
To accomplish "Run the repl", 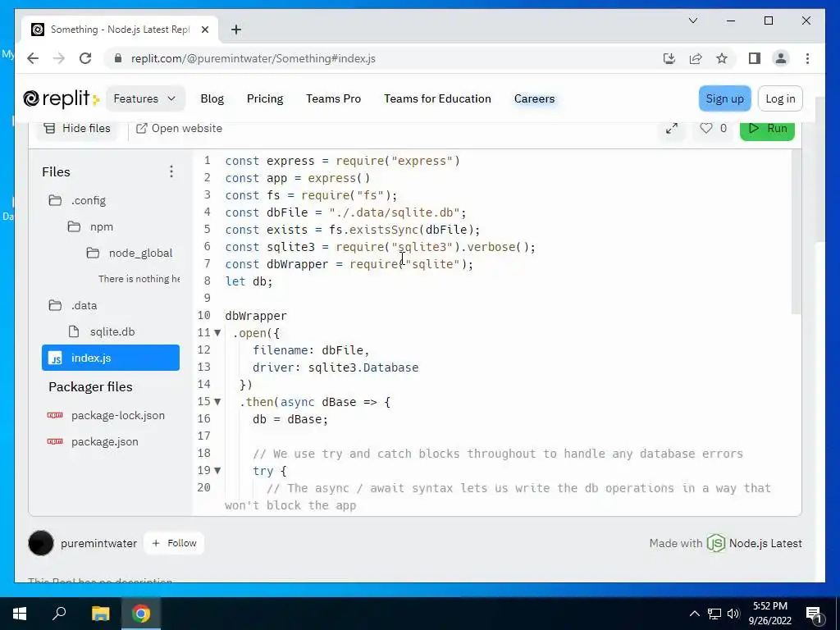I will point(767,129).
